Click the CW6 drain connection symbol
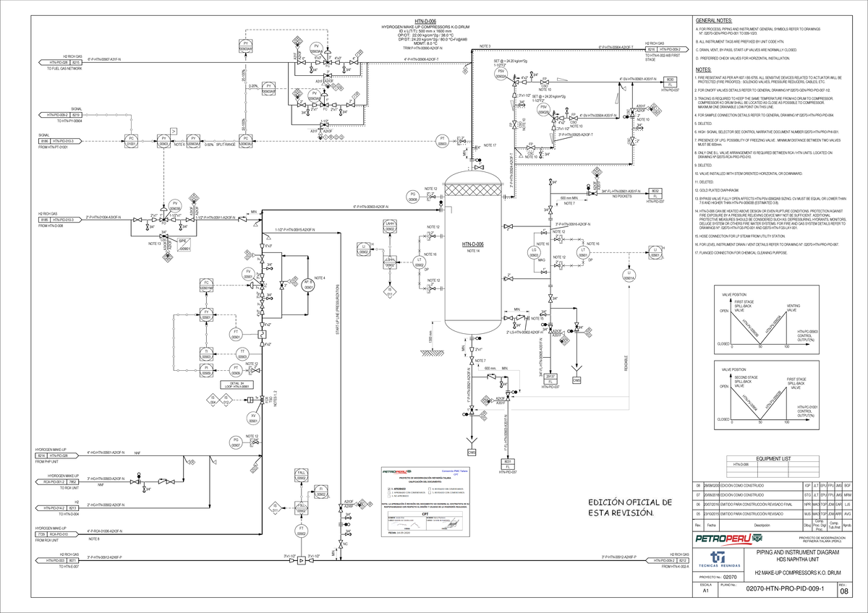 click(x=472, y=453)
